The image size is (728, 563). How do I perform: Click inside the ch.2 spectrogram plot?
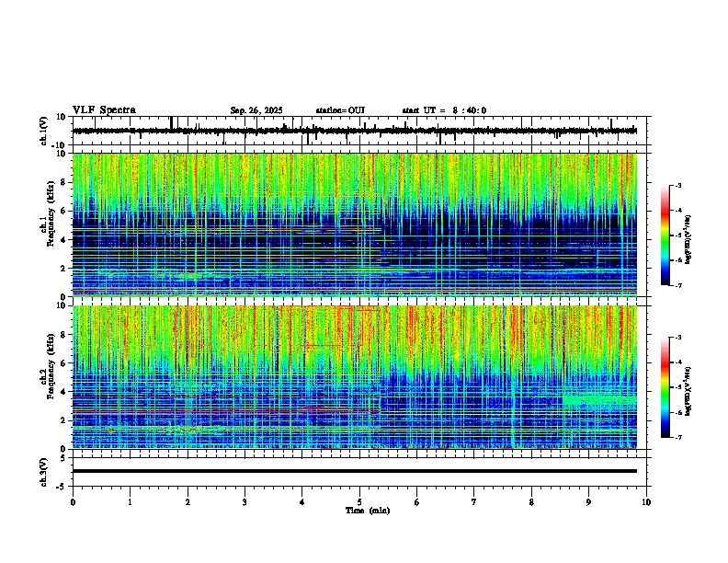coord(354,377)
